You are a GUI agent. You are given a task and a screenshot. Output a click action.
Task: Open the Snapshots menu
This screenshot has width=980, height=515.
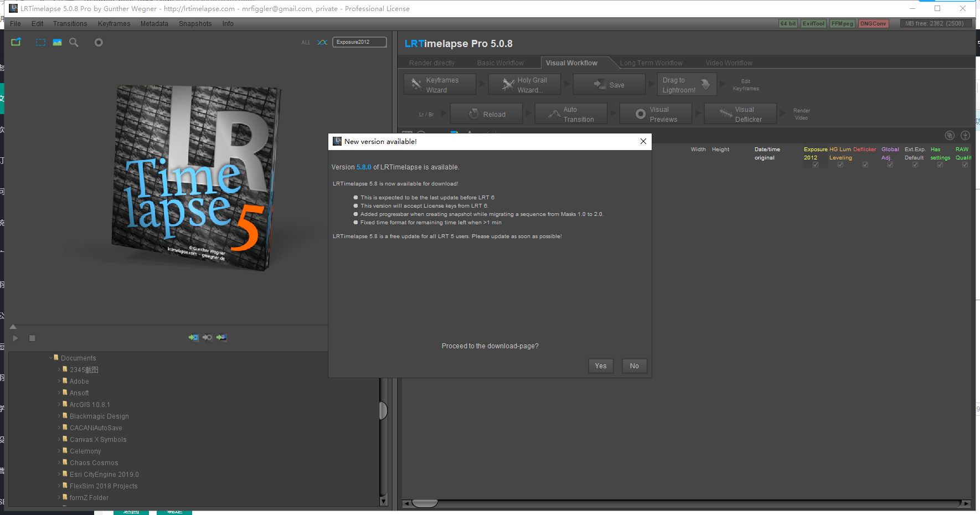click(195, 24)
